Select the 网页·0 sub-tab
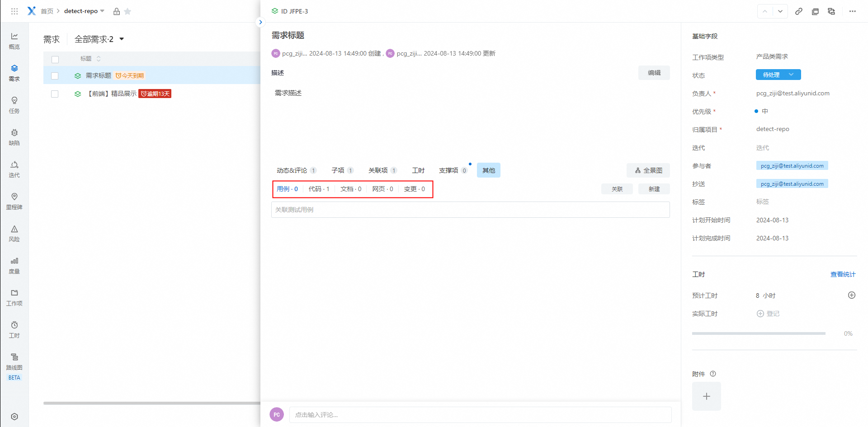 [x=382, y=189]
